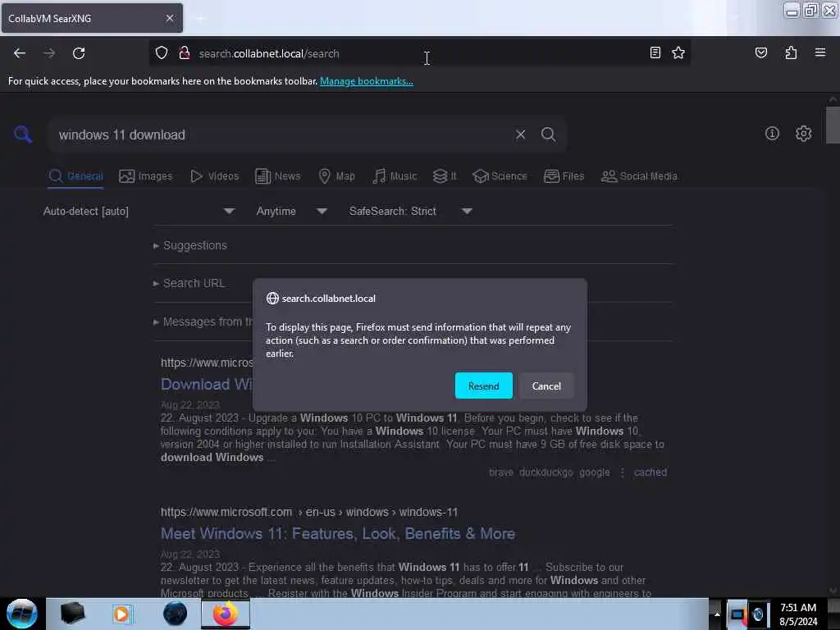The image size is (840, 630).
Task: Switch to the Files search tab
Action: click(564, 176)
